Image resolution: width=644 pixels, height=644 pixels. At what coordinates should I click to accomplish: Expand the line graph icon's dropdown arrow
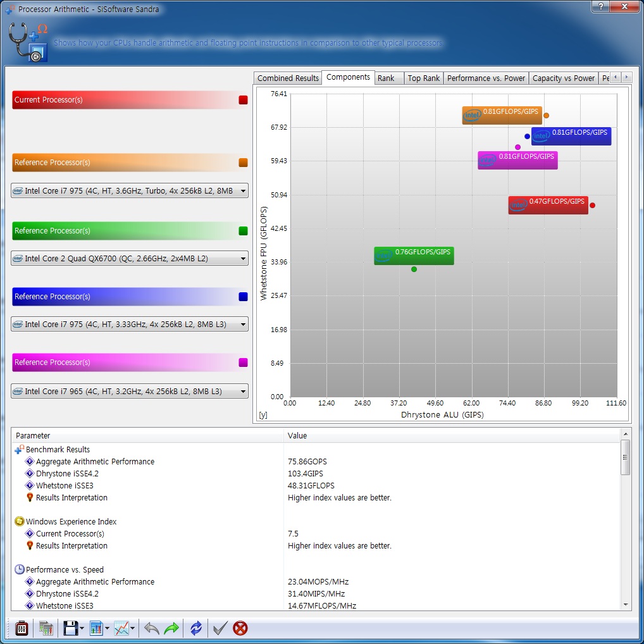[132, 628]
